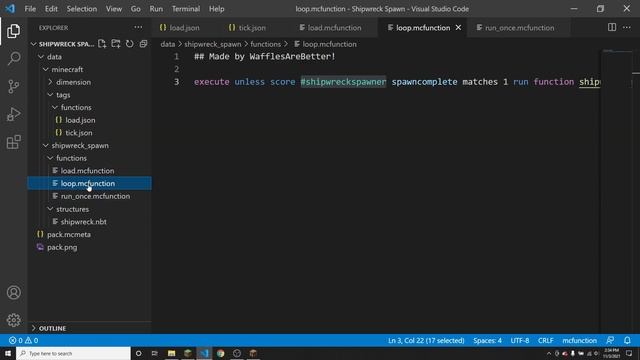Open the Source Control view

pos(13,87)
